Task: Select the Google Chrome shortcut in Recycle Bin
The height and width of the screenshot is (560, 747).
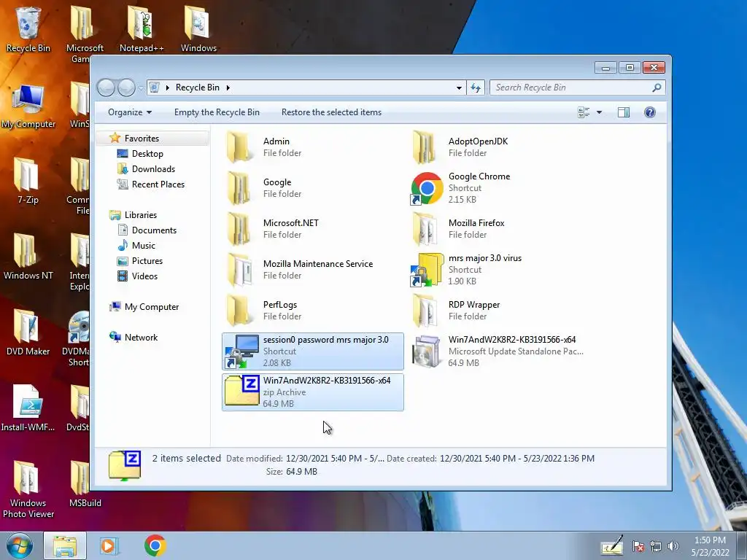Action: pos(498,188)
